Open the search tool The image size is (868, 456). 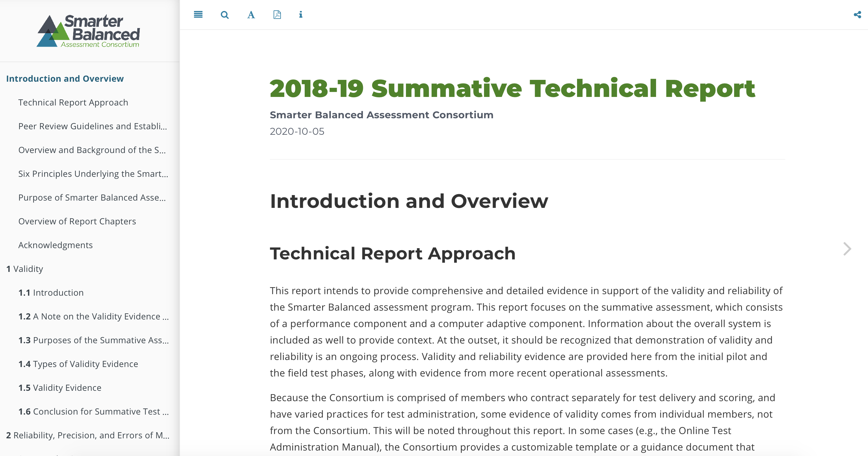[x=225, y=15]
